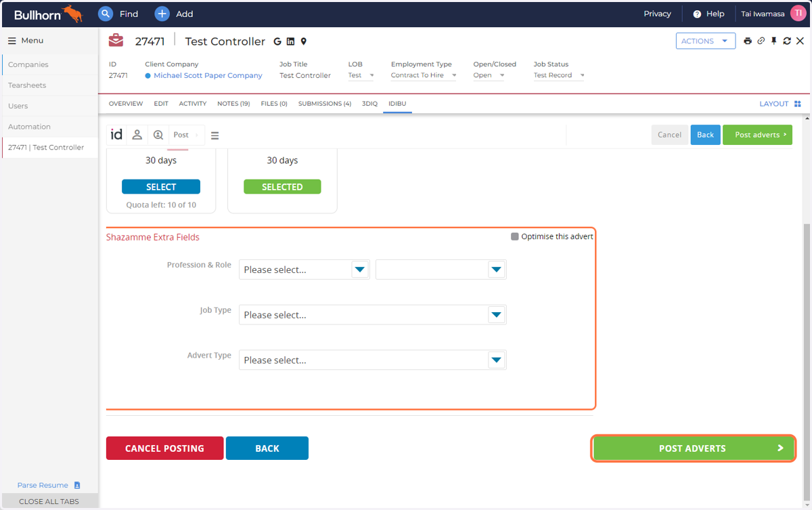Image resolution: width=812 pixels, height=510 pixels.
Task: Open the Find search icon
Action: point(105,14)
